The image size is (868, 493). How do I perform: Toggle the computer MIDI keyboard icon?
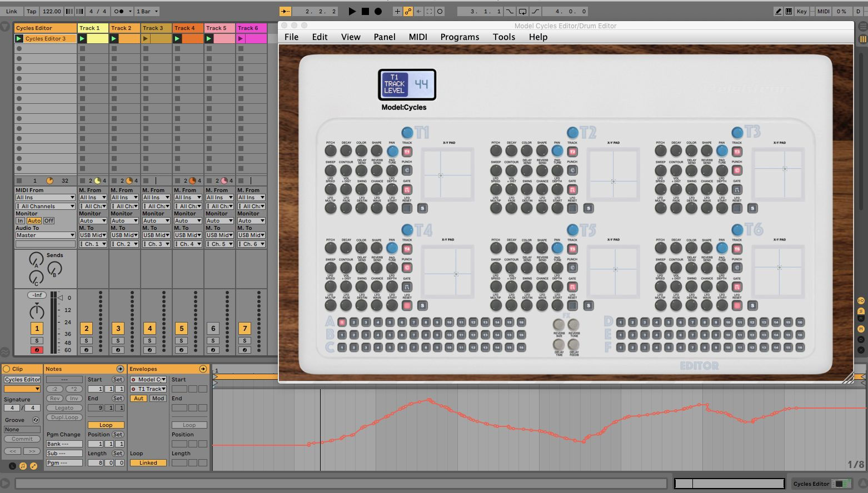tap(790, 11)
